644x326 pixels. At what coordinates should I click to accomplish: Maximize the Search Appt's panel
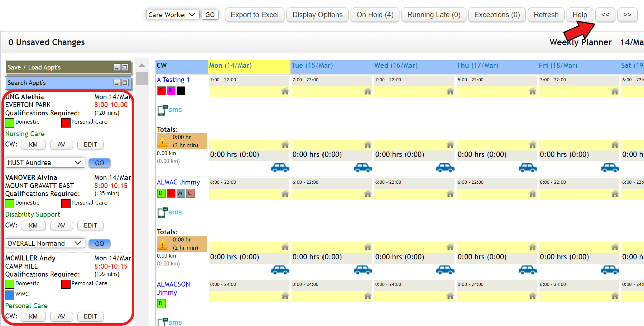pos(125,83)
